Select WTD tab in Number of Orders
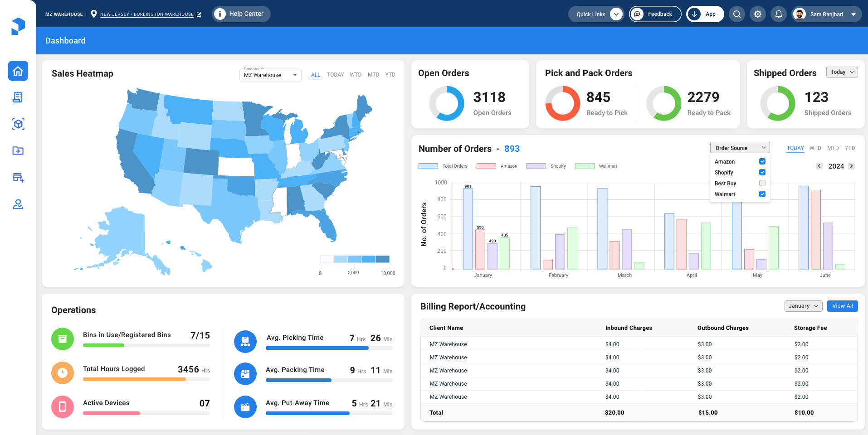Viewport: 868px width, 435px height. [815, 148]
